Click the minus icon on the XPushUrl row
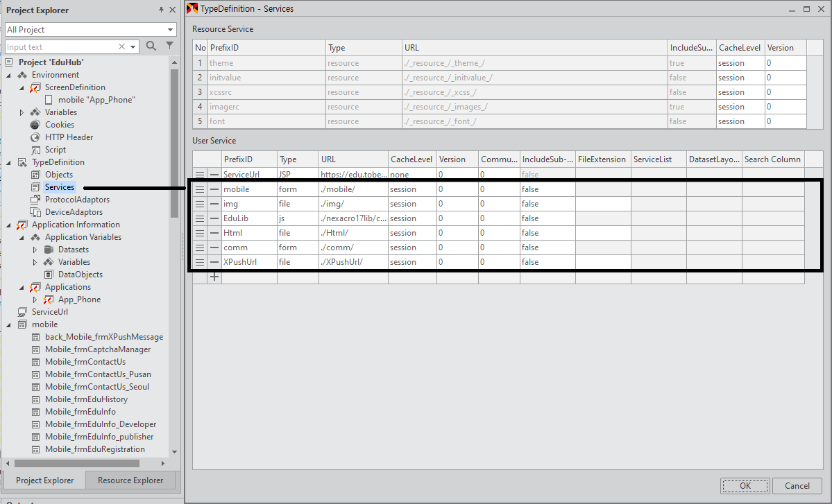This screenshot has height=504, width=832. pos(214,262)
